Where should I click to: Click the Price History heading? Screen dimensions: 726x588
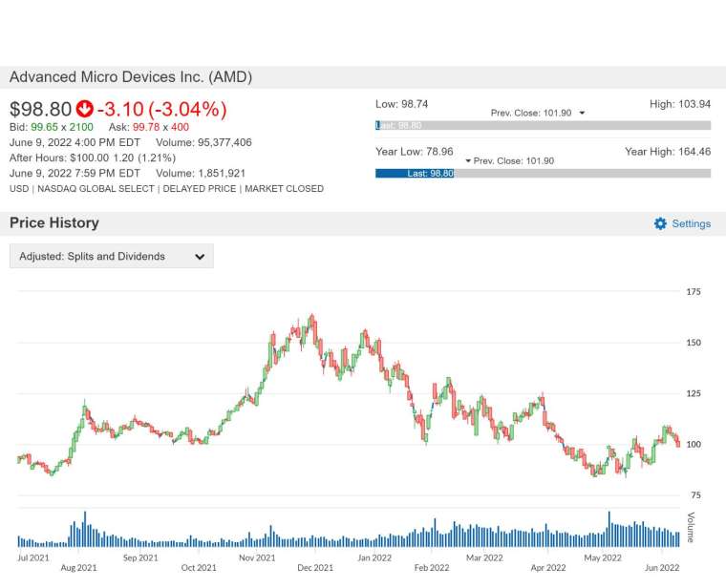click(x=54, y=223)
